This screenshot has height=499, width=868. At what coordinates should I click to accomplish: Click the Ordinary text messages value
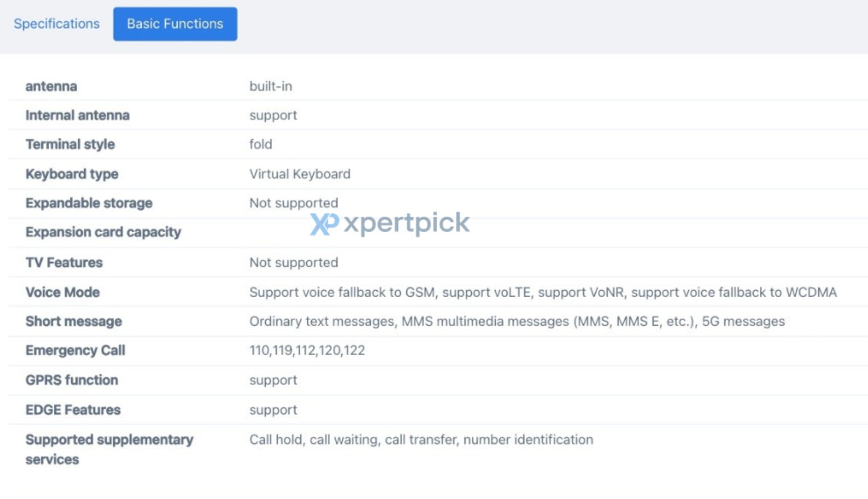click(x=322, y=321)
